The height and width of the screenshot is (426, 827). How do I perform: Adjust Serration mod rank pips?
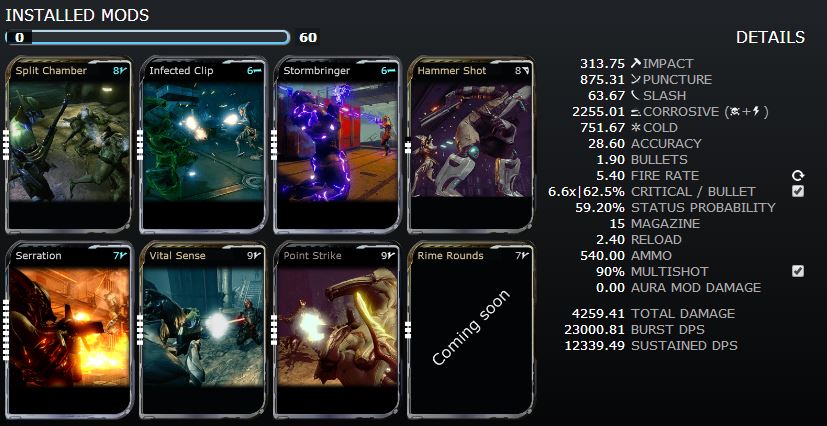6,331
